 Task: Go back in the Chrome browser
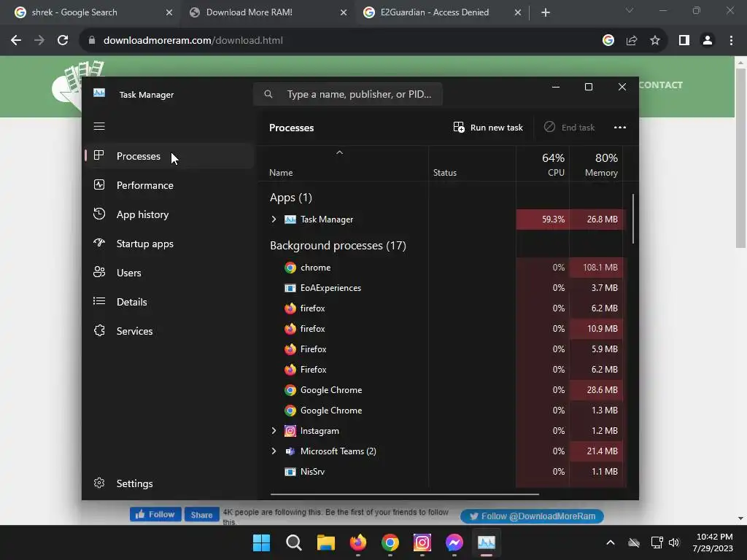(x=16, y=41)
